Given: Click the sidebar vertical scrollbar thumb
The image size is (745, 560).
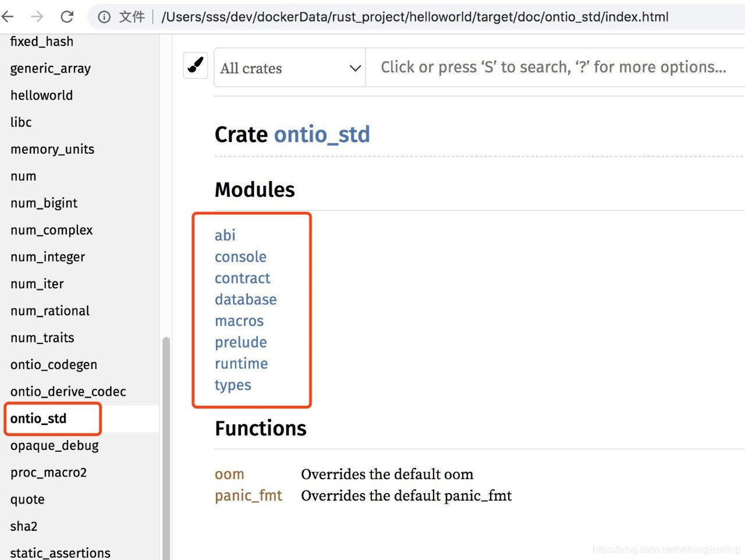Looking at the screenshot, I should (x=166, y=448).
